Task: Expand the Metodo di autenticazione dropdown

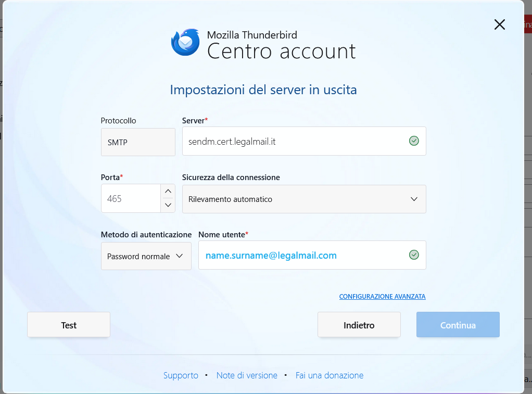Action: click(x=146, y=256)
